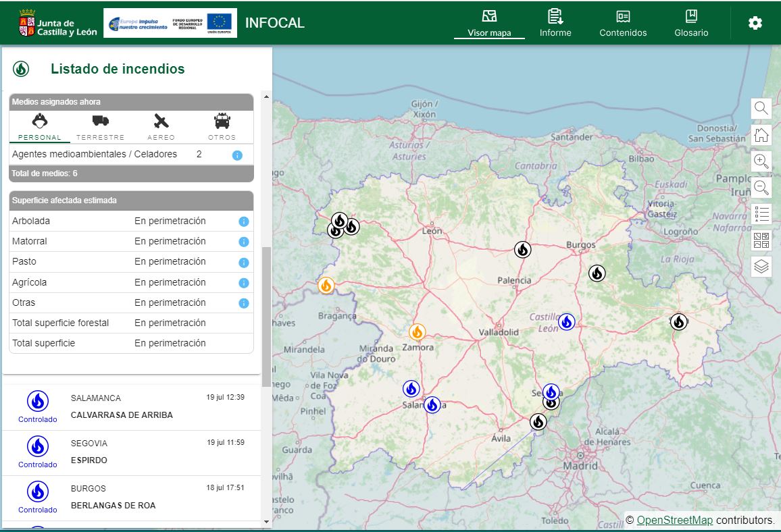
Task: Click the fire list scrollbar down arrow
Action: pos(266,522)
